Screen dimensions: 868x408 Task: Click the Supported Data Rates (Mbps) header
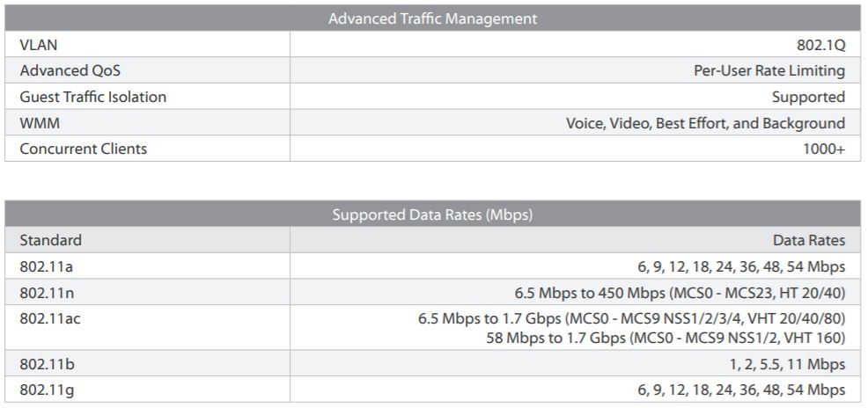[432, 215]
